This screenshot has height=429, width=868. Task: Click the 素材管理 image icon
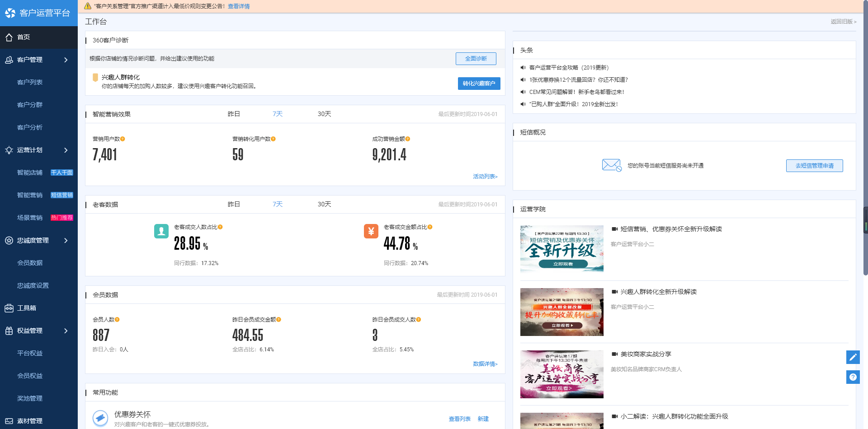[x=9, y=421]
